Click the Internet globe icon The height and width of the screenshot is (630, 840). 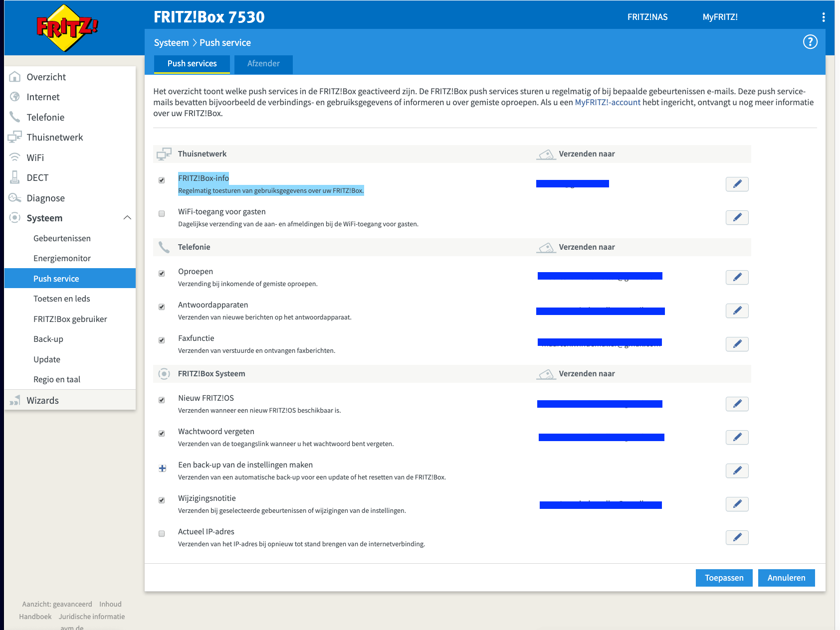[x=15, y=97]
